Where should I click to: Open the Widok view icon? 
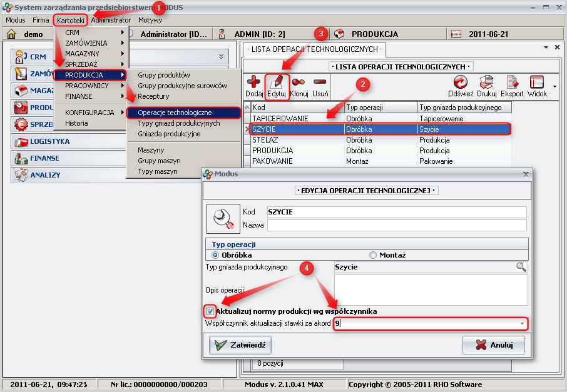click(537, 82)
